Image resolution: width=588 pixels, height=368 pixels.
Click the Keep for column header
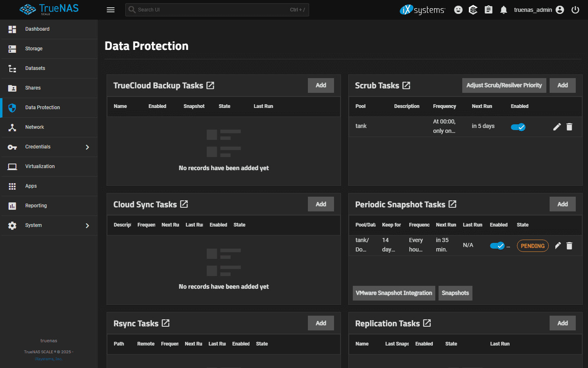pos(392,225)
